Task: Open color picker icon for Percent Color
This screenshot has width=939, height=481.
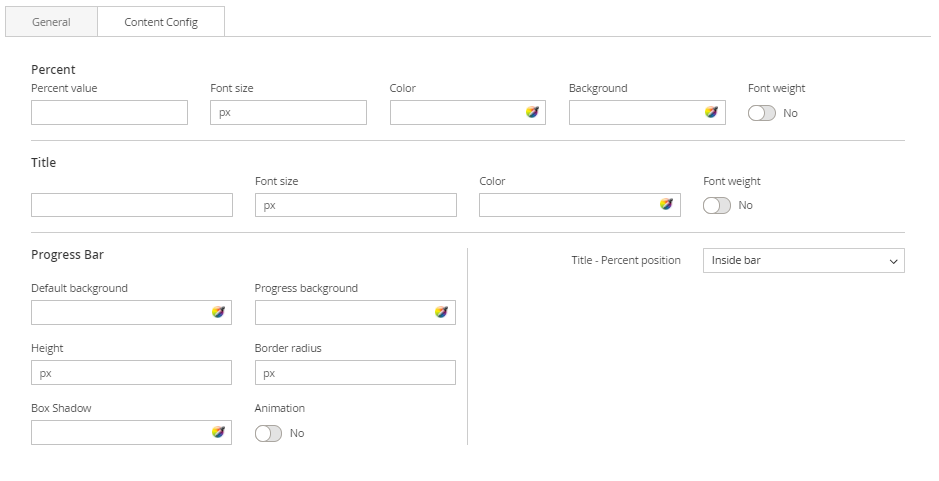Action: (532, 113)
